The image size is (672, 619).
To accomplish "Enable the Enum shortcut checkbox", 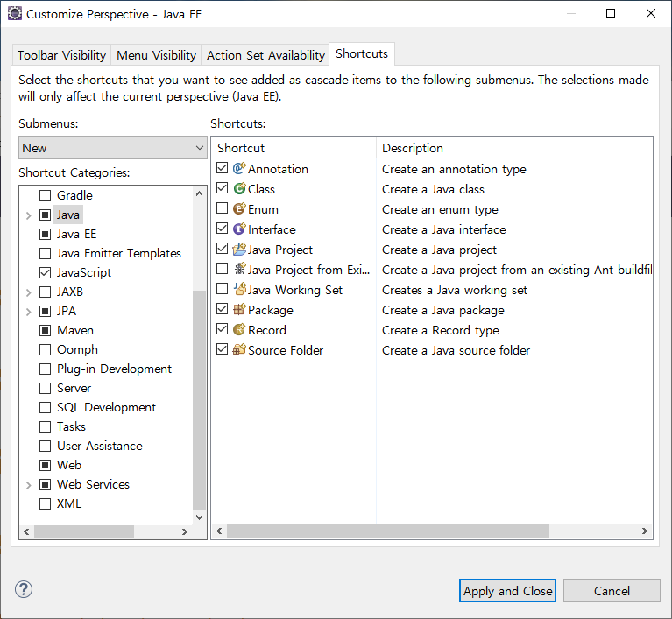I will pyautogui.click(x=222, y=208).
